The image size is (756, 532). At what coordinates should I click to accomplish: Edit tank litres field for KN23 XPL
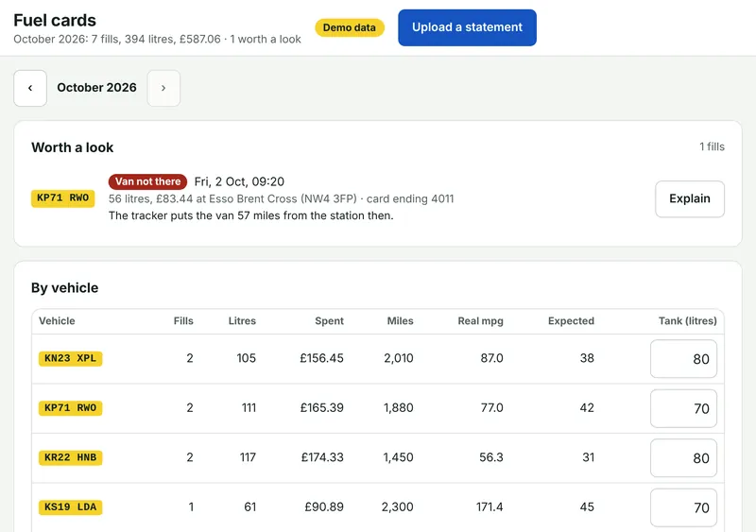683,359
